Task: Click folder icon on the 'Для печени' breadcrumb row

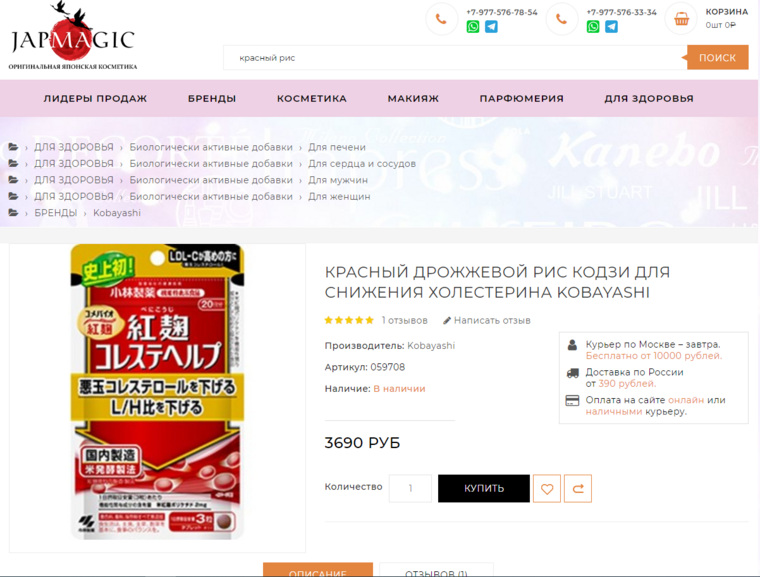Action: (x=14, y=147)
